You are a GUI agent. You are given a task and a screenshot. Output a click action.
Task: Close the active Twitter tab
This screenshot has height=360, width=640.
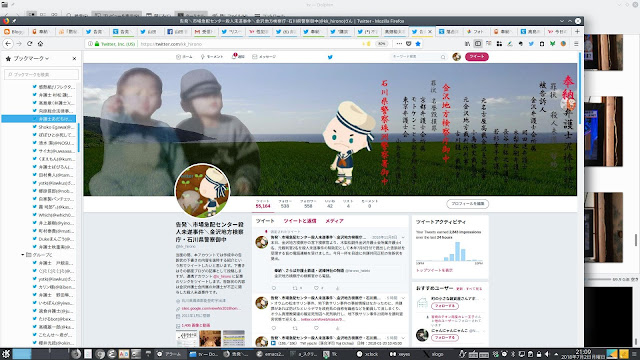pos(430,31)
